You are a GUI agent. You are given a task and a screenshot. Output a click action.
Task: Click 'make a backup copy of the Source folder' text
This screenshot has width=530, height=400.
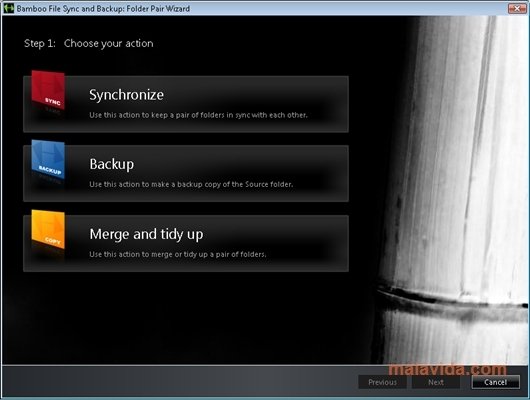pyautogui.click(x=191, y=184)
